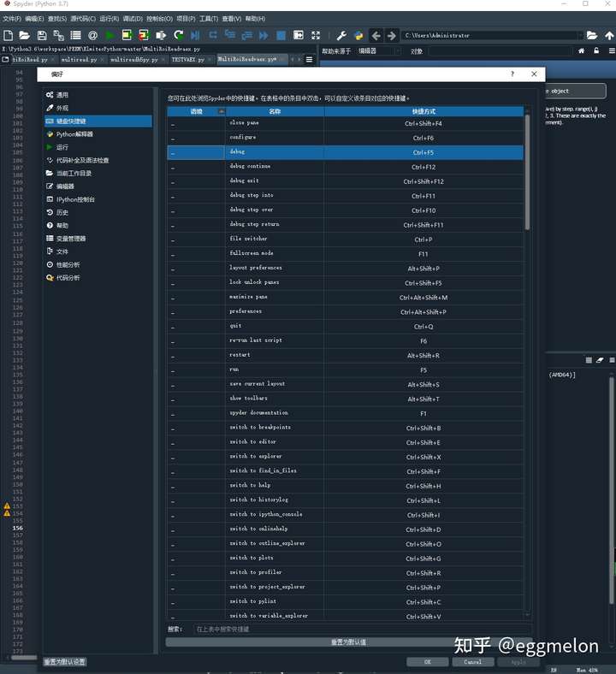Viewport: 616px width, 674px height.
Task: Click the home icon in help pane
Action: click(x=581, y=50)
